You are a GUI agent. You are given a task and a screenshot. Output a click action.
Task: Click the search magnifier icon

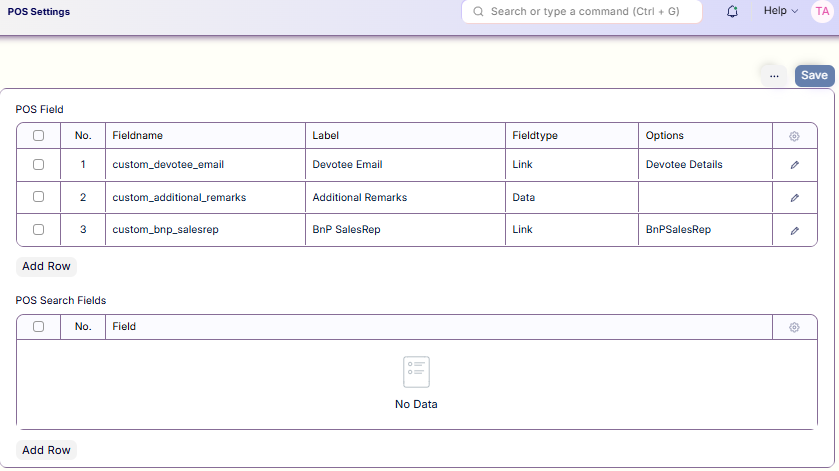point(478,12)
